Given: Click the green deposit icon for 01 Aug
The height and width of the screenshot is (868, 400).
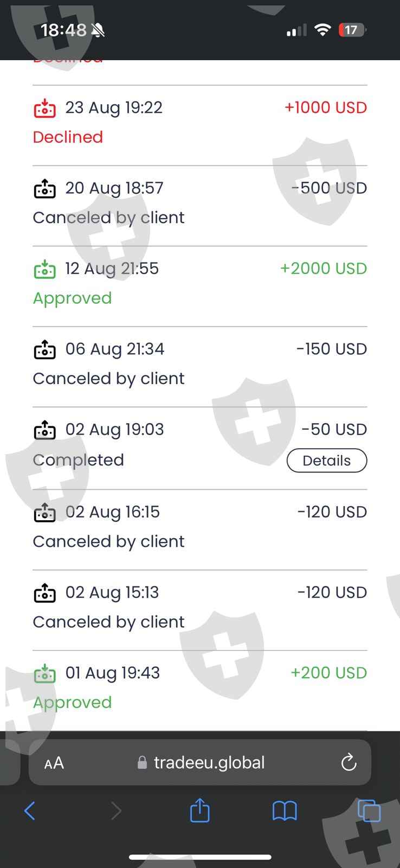Looking at the screenshot, I should pos(44,673).
